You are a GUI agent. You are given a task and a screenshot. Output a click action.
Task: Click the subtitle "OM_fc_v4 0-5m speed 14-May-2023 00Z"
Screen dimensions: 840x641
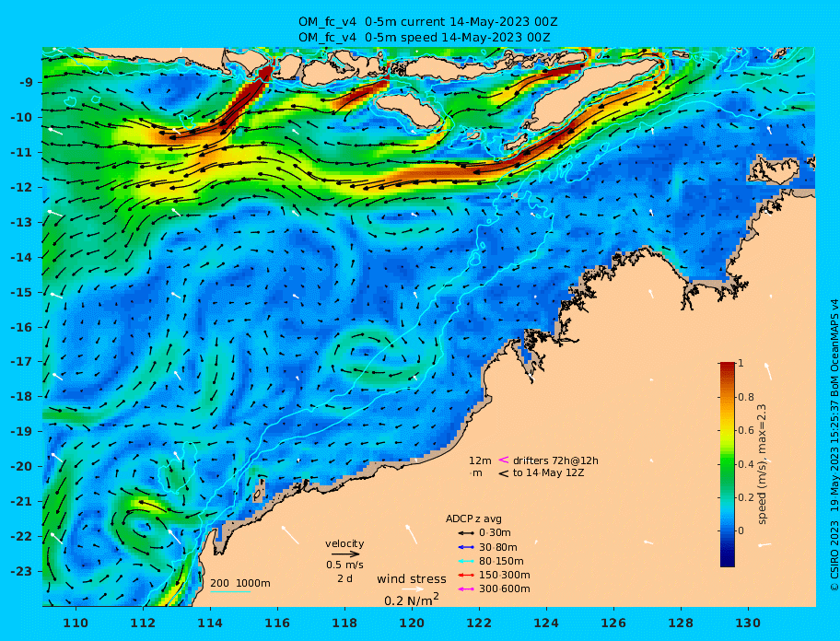(x=425, y=38)
